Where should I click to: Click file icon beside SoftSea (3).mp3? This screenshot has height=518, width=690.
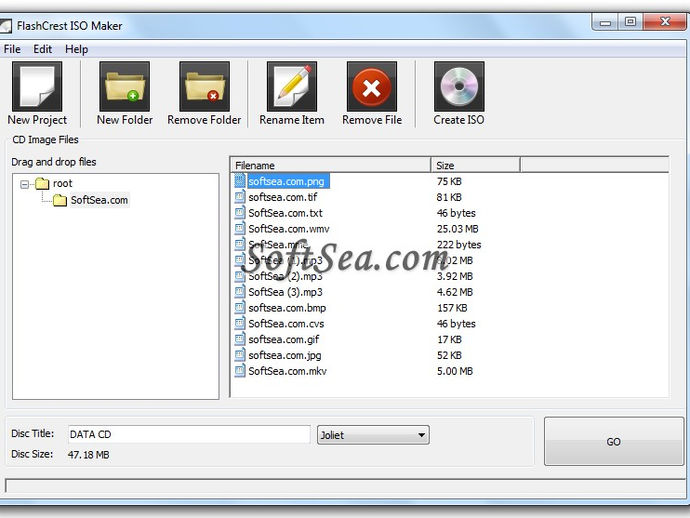tap(239, 292)
